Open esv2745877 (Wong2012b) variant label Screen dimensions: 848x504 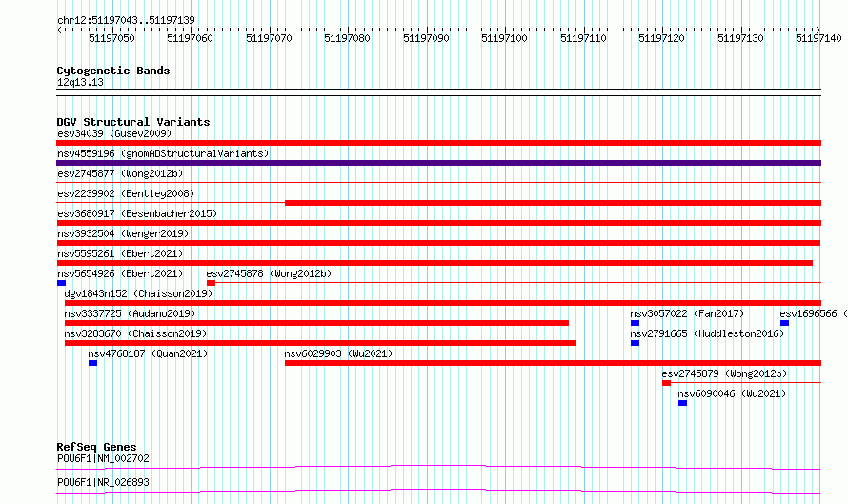click(x=120, y=173)
